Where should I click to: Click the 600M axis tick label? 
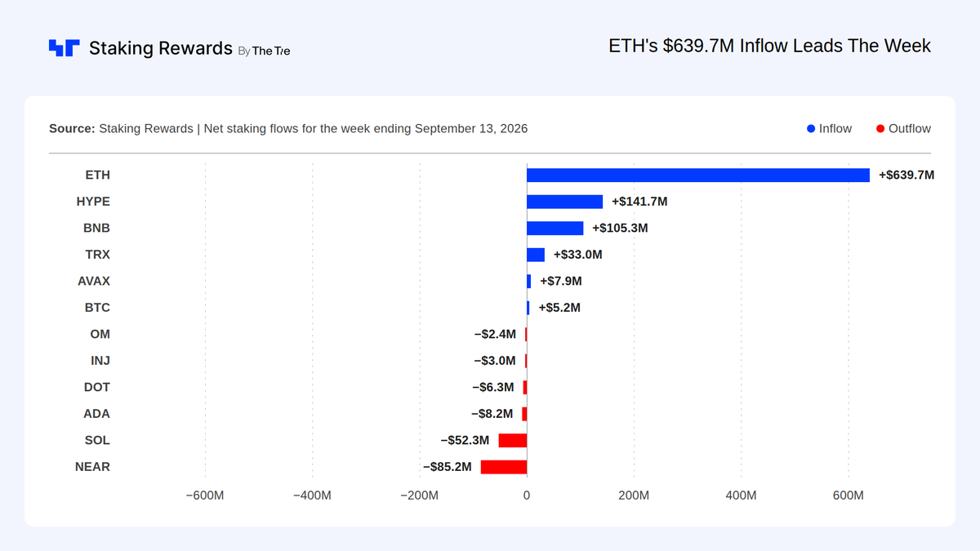click(848, 495)
